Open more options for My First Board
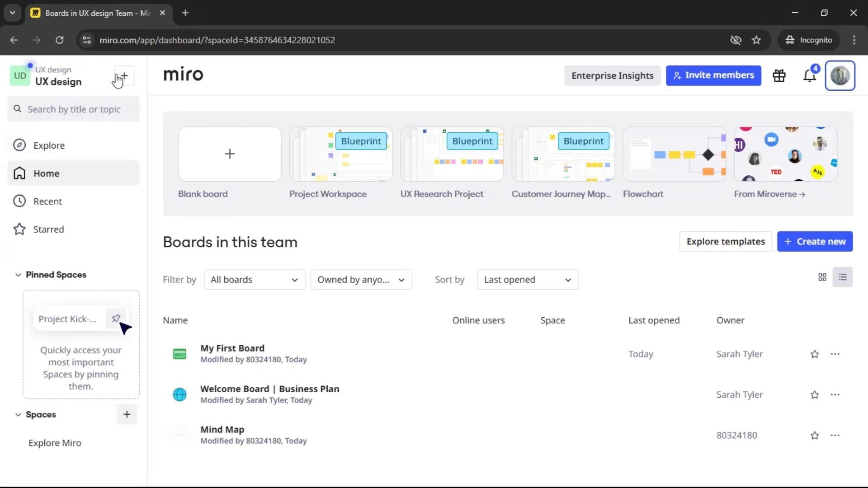This screenshot has height=488, width=868. click(835, 354)
